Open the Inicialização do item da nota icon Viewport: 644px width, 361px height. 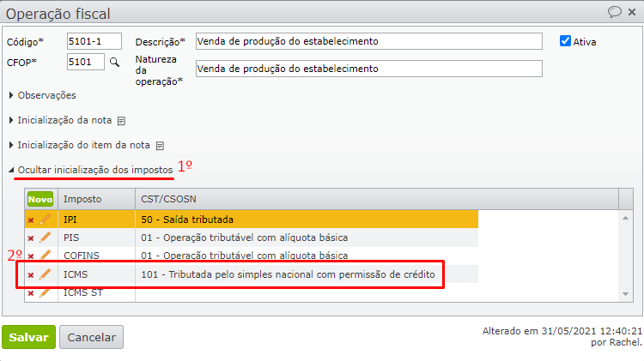tap(160, 146)
